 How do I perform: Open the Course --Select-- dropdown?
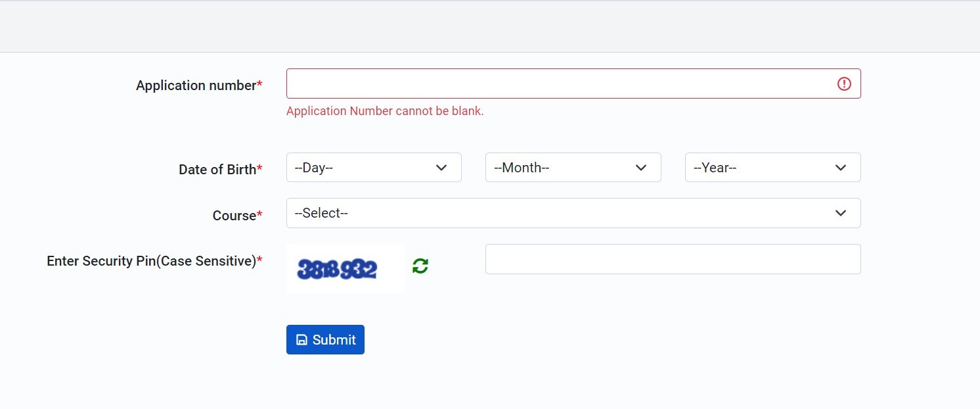(573, 213)
